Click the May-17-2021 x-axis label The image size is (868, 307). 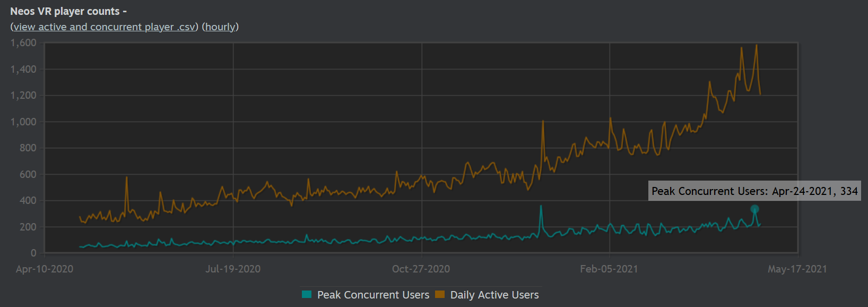[x=797, y=269]
